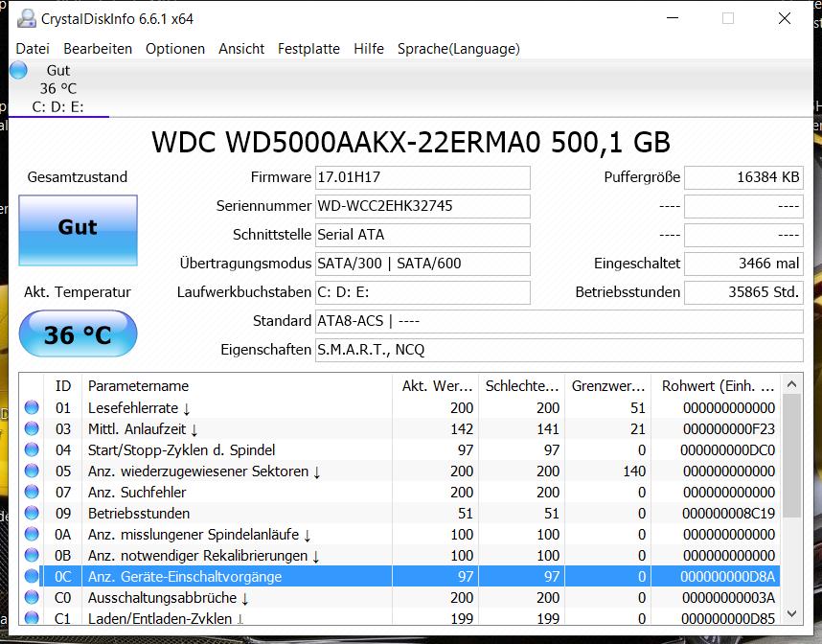Click the scroll up arrow of SMART list
This screenshot has height=644, width=822.
(x=791, y=385)
